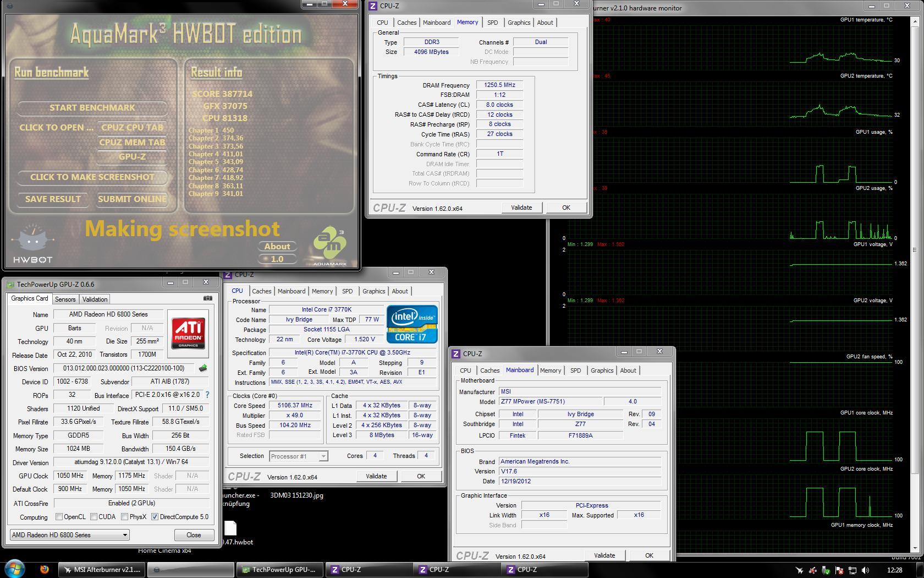Viewport: 924px width, 578px height.
Task: Click the red tray icon beside the airplane
Action: 813,570
